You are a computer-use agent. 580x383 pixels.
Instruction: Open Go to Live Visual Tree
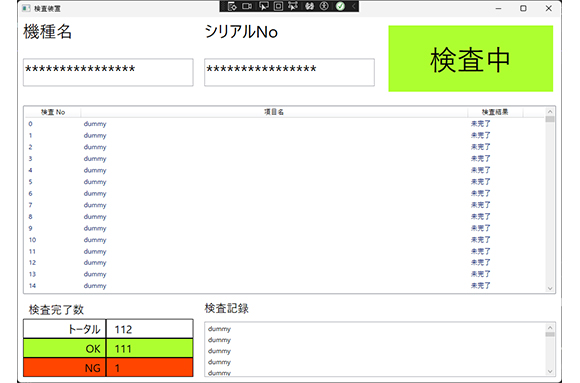pos(232,6)
